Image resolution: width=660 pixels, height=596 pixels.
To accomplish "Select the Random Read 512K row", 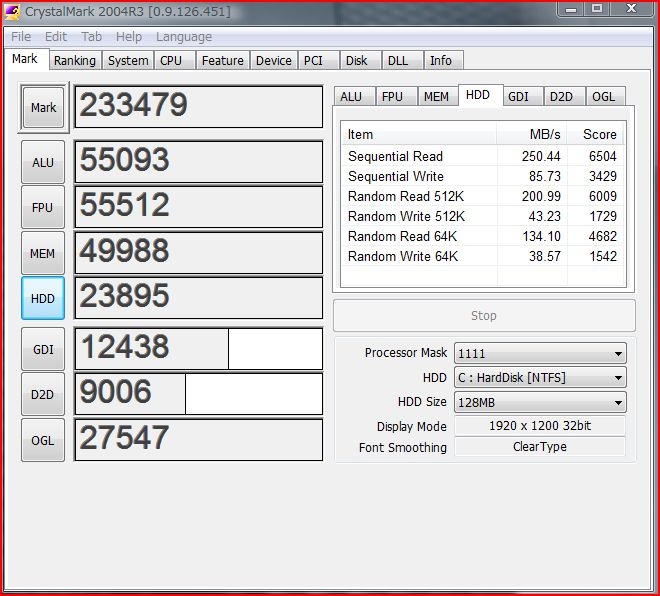I will 483,196.
